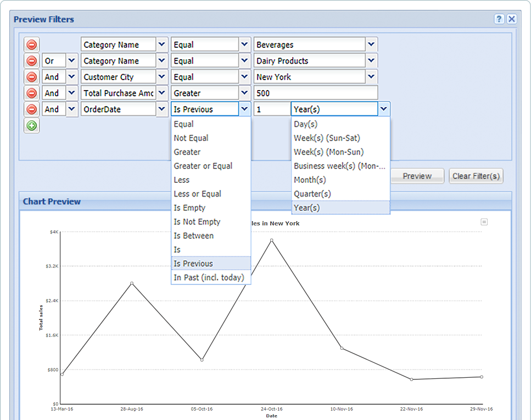Click the 05-Oct-16 chart data point
Viewport: 531px width, 420px height.
[202, 360]
